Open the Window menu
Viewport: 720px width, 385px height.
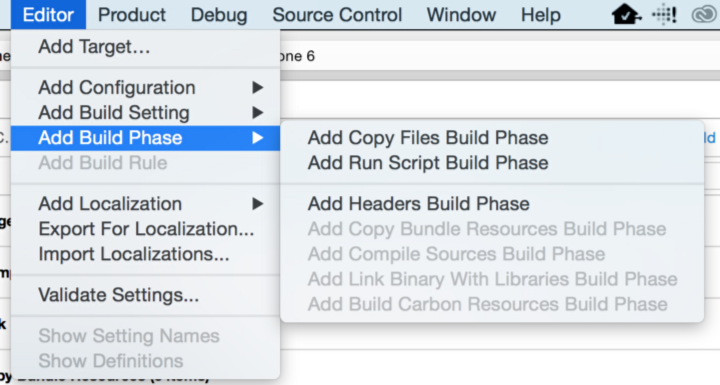click(x=461, y=15)
